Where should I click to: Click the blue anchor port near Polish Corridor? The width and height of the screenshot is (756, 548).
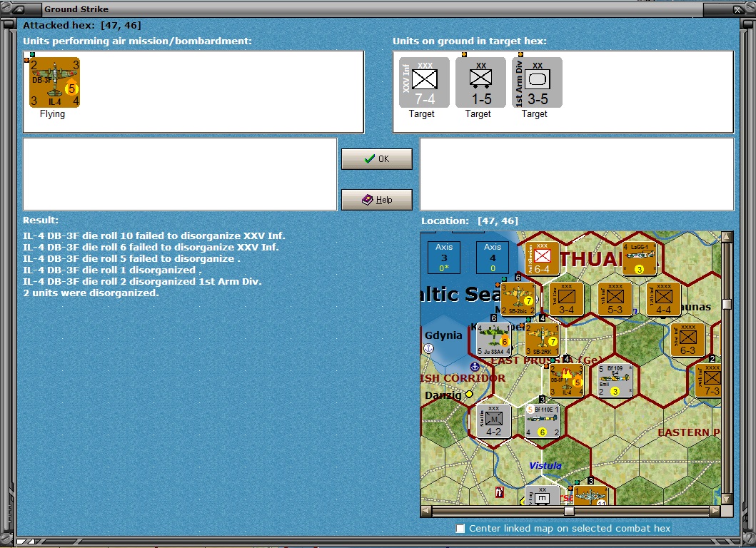coord(475,367)
